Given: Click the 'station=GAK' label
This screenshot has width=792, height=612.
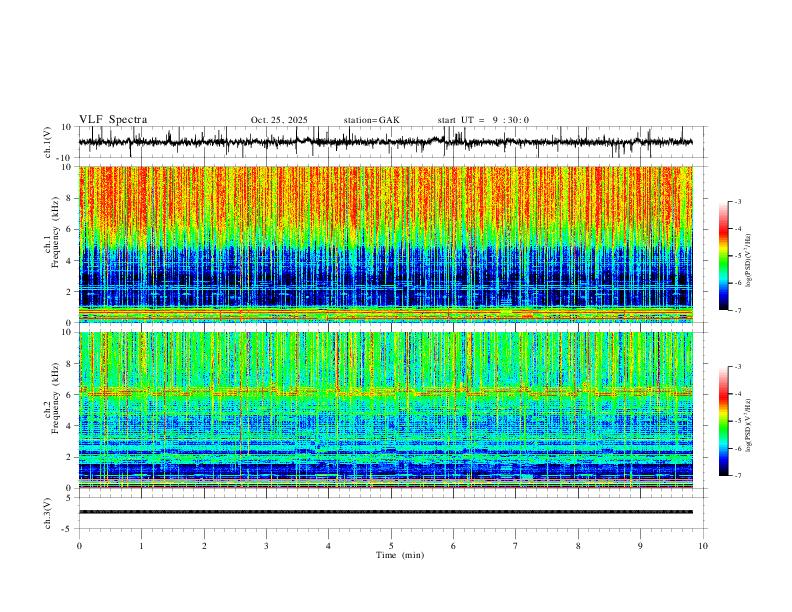Looking at the screenshot, I should (x=371, y=120).
